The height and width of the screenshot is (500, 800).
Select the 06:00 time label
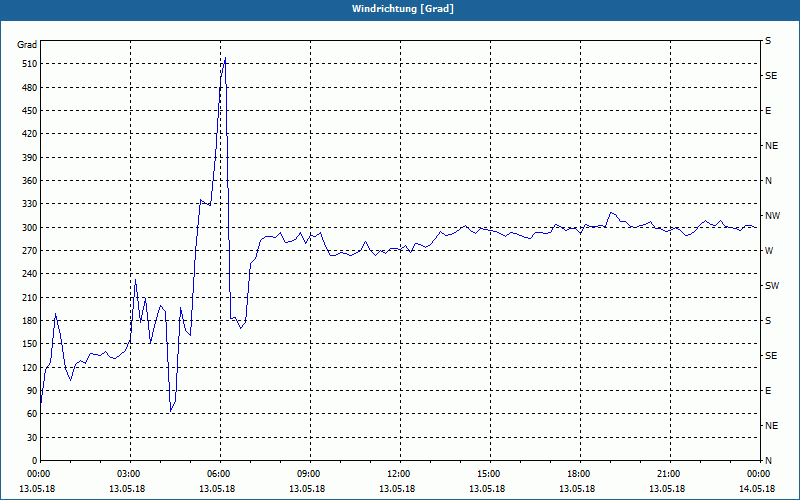coord(217,474)
